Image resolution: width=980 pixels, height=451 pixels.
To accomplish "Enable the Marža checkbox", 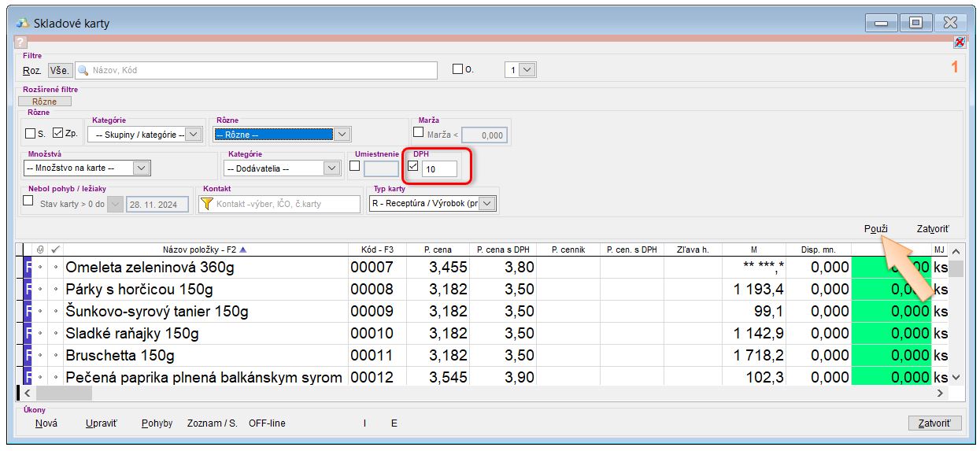I will (x=419, y=132).
